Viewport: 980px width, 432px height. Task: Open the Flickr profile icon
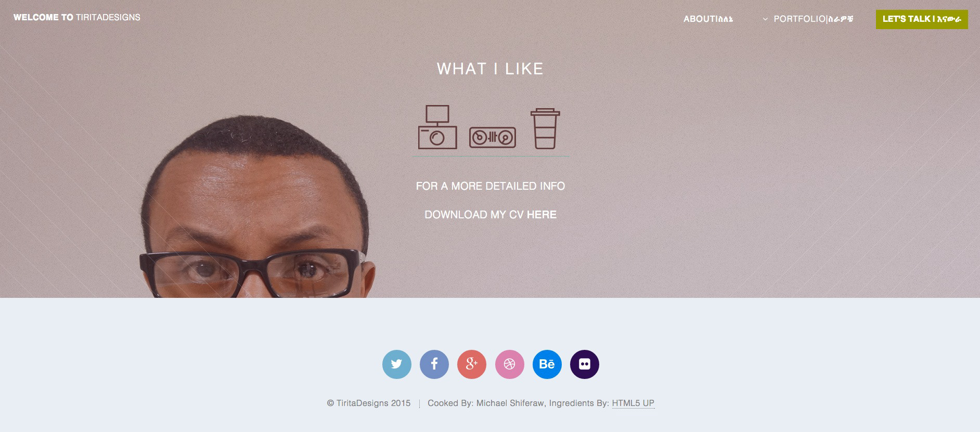click(x=585, y=364)
